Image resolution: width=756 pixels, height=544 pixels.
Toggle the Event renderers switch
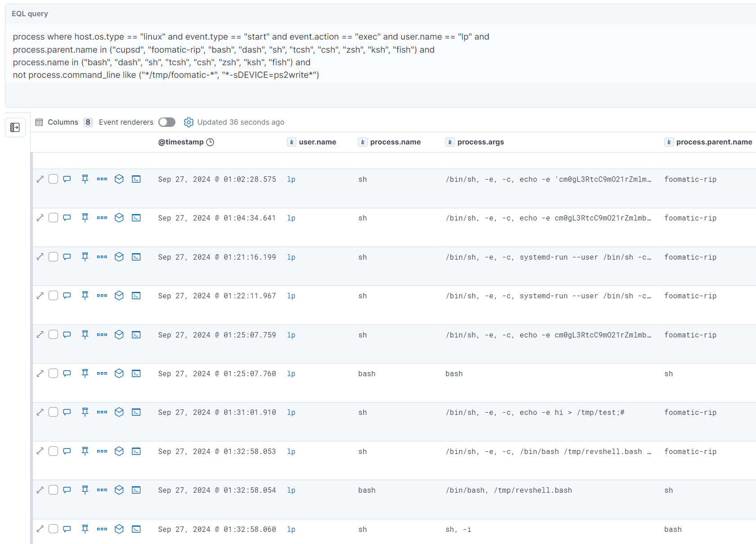click(x=167, y=122)
